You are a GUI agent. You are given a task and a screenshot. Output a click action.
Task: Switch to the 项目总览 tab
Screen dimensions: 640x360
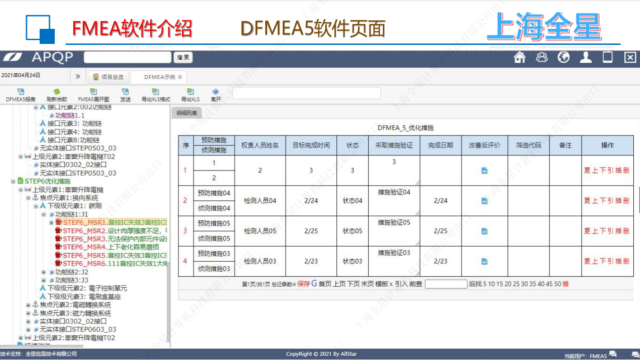(x=108, y=77)
